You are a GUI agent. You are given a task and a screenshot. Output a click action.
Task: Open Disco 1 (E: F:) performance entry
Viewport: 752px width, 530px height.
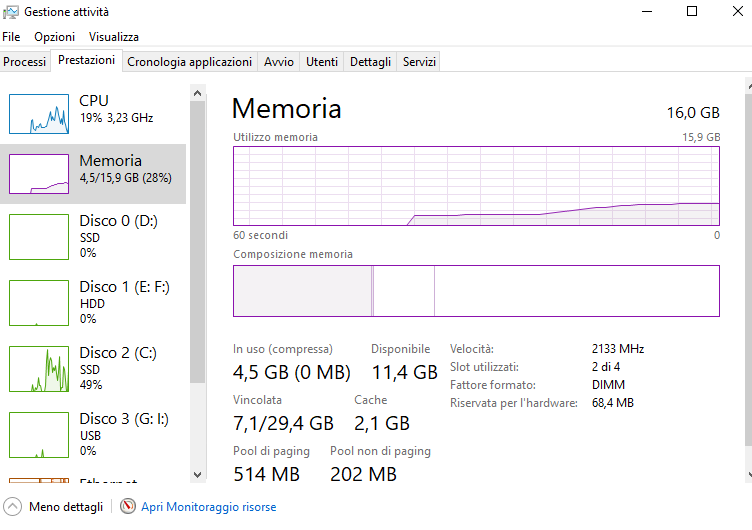click(93, 303)
